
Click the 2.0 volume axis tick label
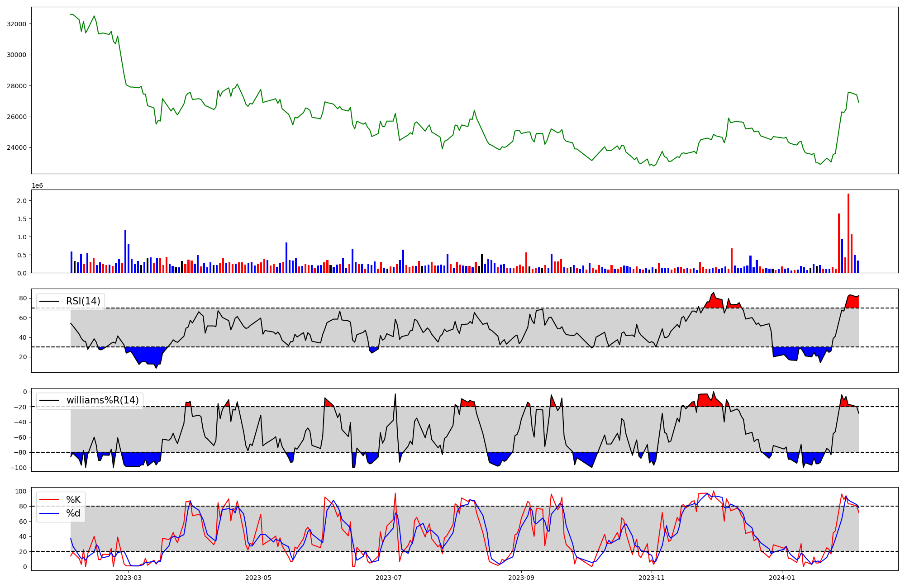22,201
